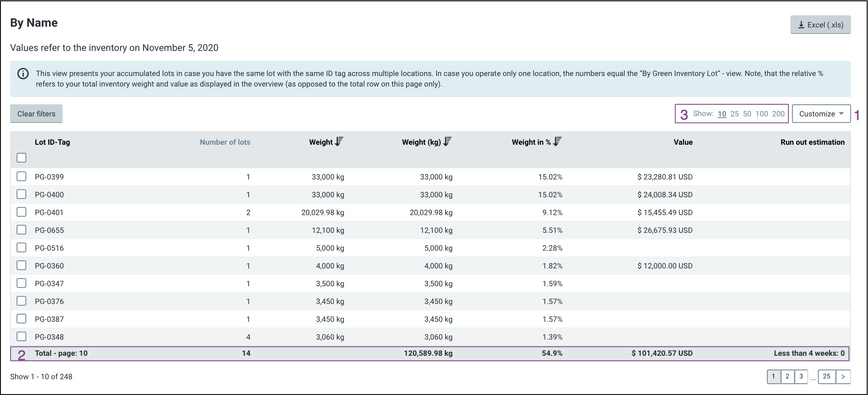Click the Weight column sort icon
Viewport: 868px width, 395px height.
tap(339, 142)
